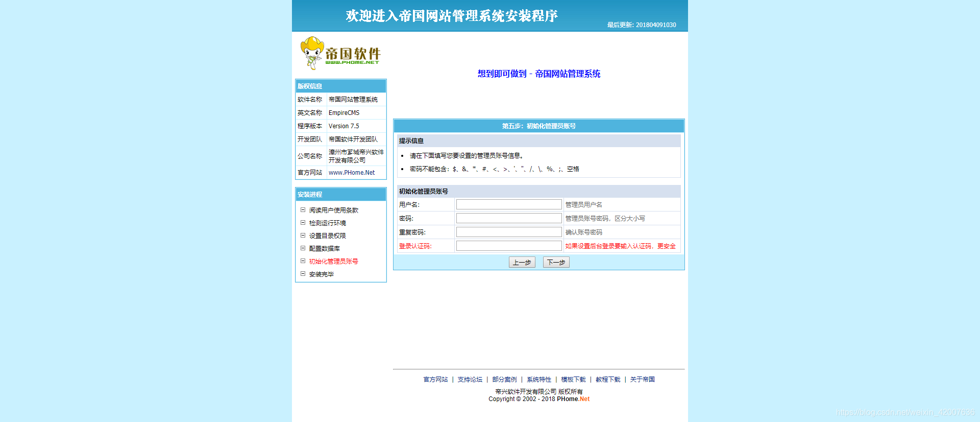Click the 欢迎进入帝国网站管理系统安装程序 title

point(452,16)
